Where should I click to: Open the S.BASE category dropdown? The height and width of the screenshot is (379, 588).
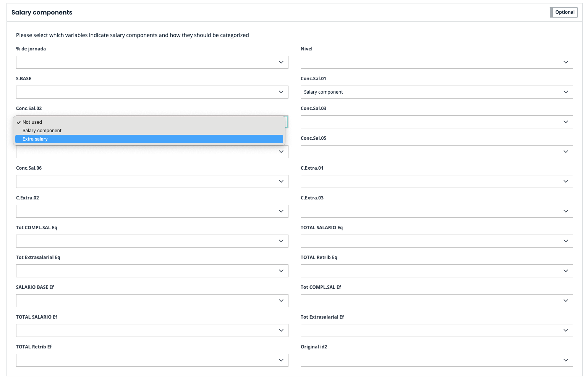152,92
